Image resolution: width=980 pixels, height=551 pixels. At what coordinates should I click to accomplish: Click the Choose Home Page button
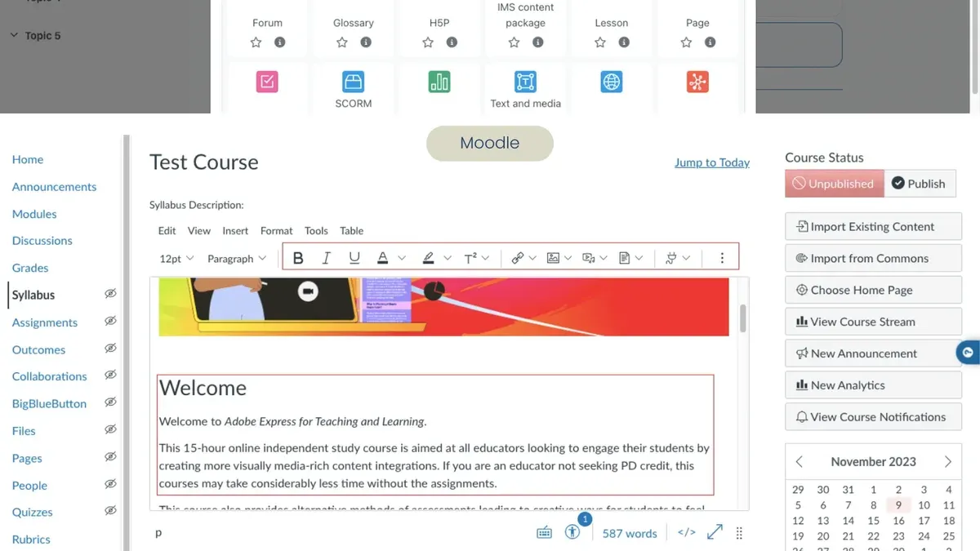[873, 290]
